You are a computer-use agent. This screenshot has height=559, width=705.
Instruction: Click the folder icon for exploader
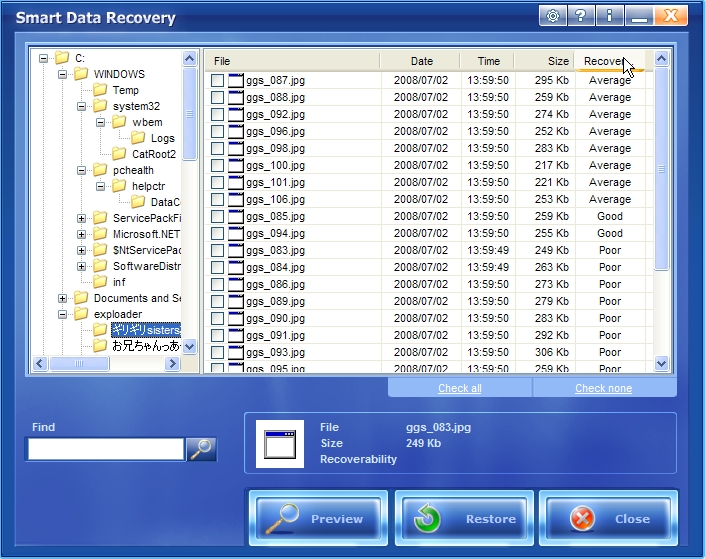(x=81, y=314)
